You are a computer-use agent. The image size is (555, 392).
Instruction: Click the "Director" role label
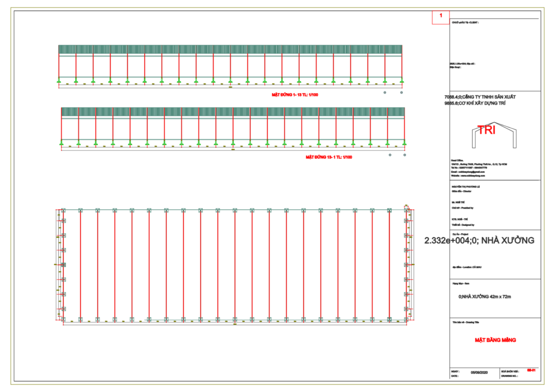coord(462,191)
